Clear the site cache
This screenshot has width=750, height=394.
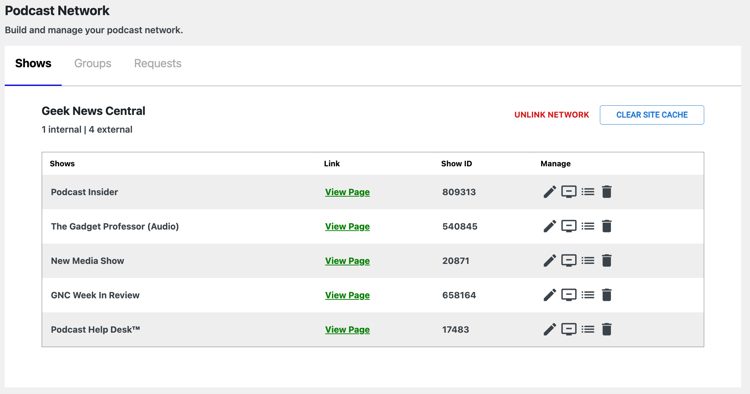coord(652,115)
